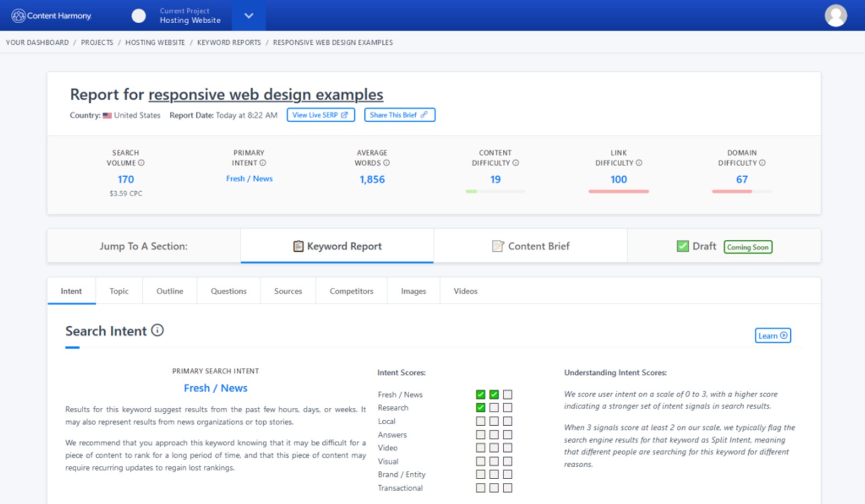Click the average words value 1,856

pos(372,179)
